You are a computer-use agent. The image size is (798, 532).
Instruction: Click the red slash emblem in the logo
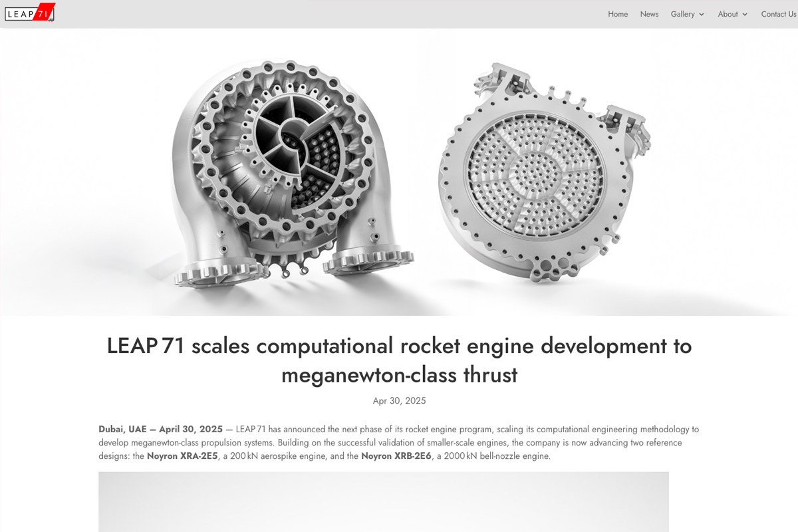[x=45, y=12]
